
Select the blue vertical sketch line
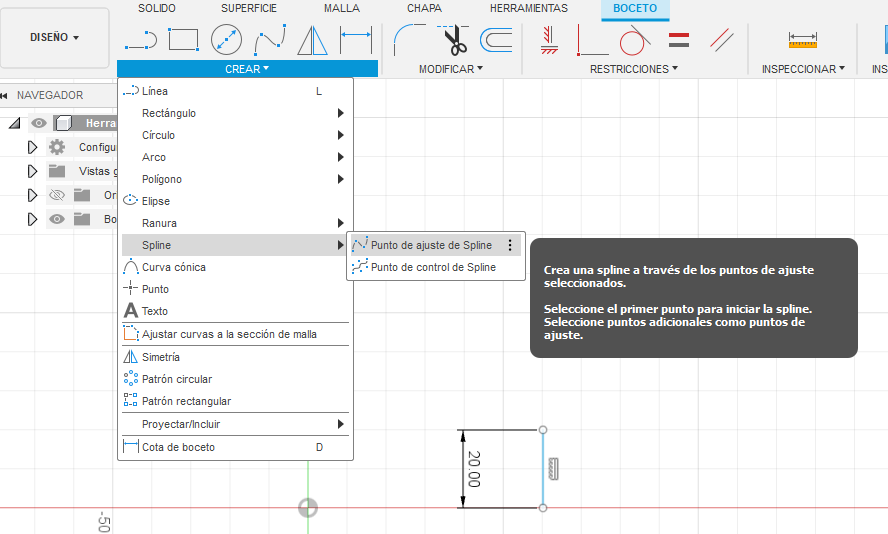click(x=543, y=469)
